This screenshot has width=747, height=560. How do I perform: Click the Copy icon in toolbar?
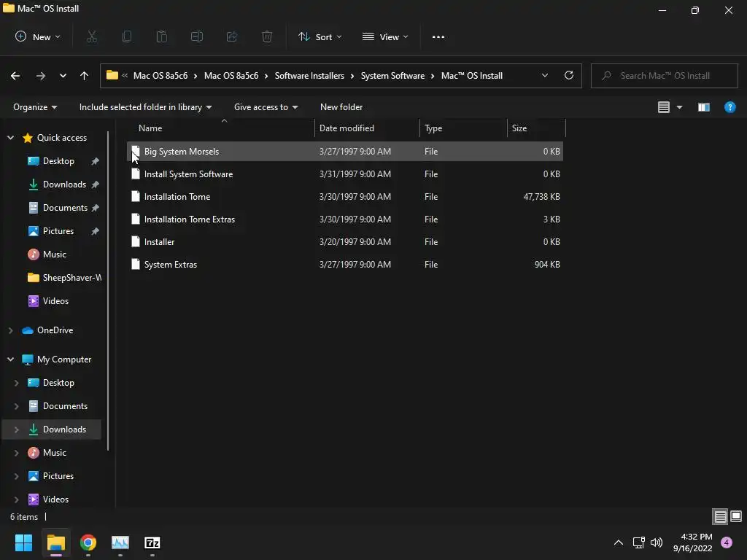click(x=127, y=36)
